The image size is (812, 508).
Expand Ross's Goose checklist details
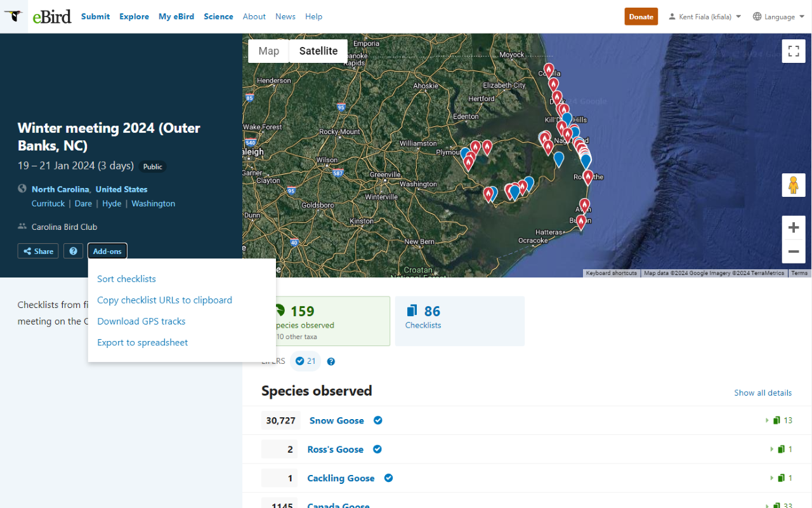pyautogui.click(x=782, y=449)
